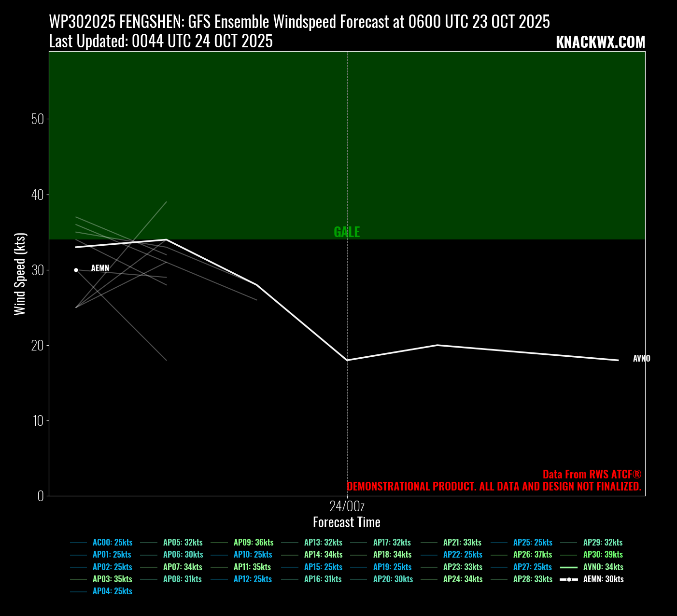This screenshot has width=677, height=616.
Task: Click the Forecast Time axis title
Action: pyautogui.click(x=347, y=522)
